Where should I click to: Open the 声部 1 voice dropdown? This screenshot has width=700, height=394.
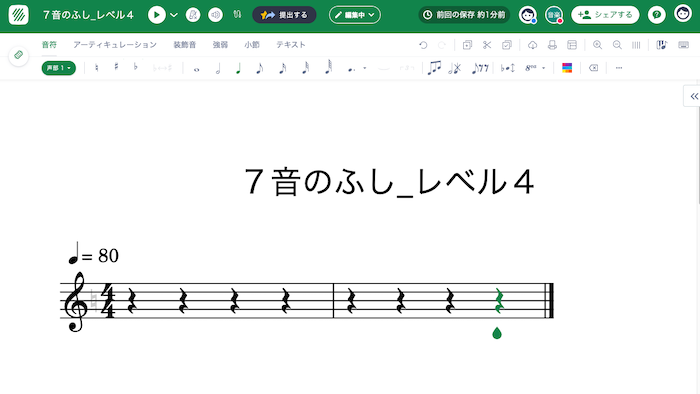pyautogui.click(x=58, y=68)
